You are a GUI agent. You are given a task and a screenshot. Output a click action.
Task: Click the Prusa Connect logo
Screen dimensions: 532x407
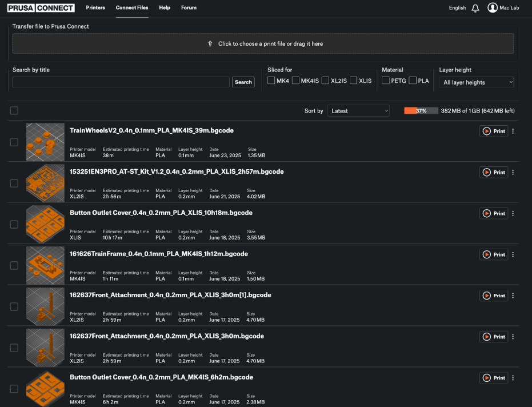pyautogui.click(x=41, y=8)
